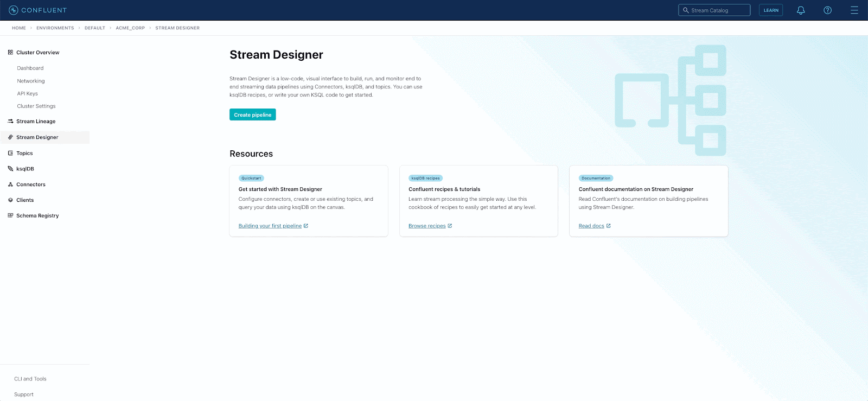
Task: Click the Stream Designer page heading
Action: click(276, 55)
